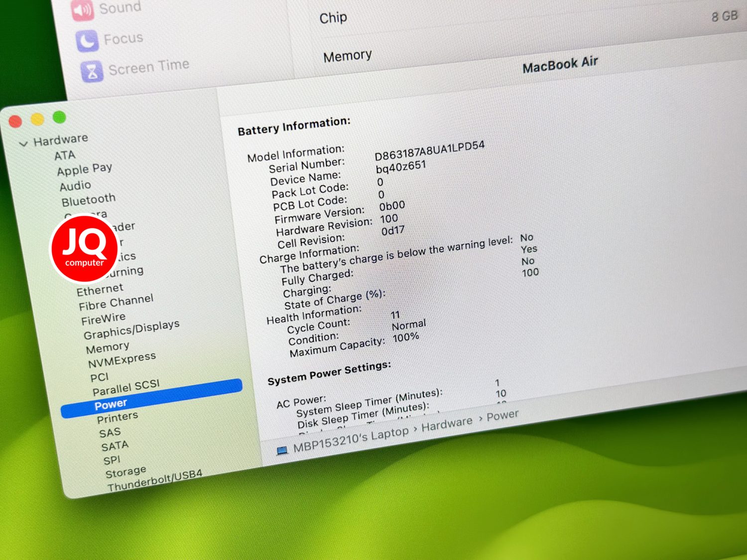Zoom System Information with the green button
This screenshot has height=560, width=747.
pyautogui.click(x=59, y=117)
